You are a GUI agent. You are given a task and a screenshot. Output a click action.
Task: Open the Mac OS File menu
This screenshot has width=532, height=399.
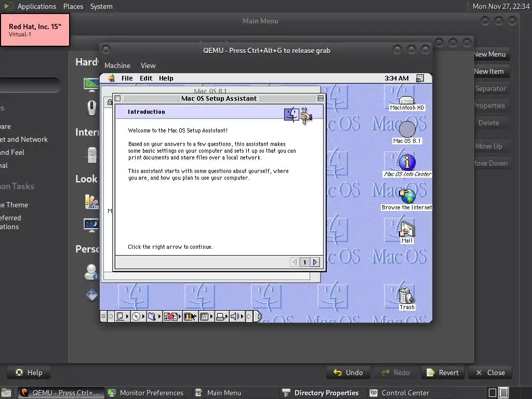click(x=127, y=78)
